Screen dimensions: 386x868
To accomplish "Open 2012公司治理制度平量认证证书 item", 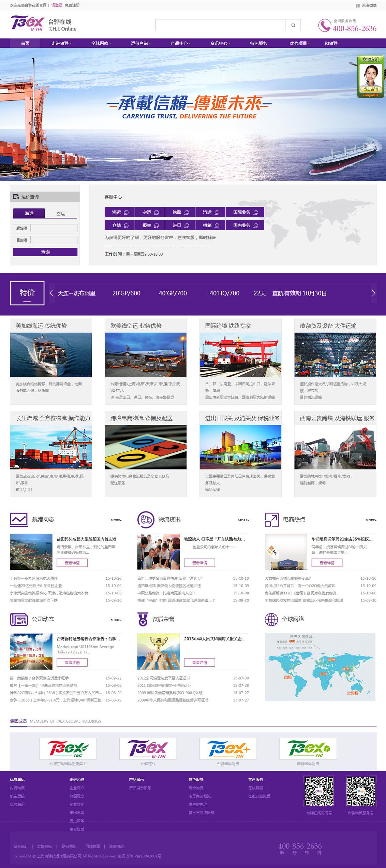I will coord(164,678).
